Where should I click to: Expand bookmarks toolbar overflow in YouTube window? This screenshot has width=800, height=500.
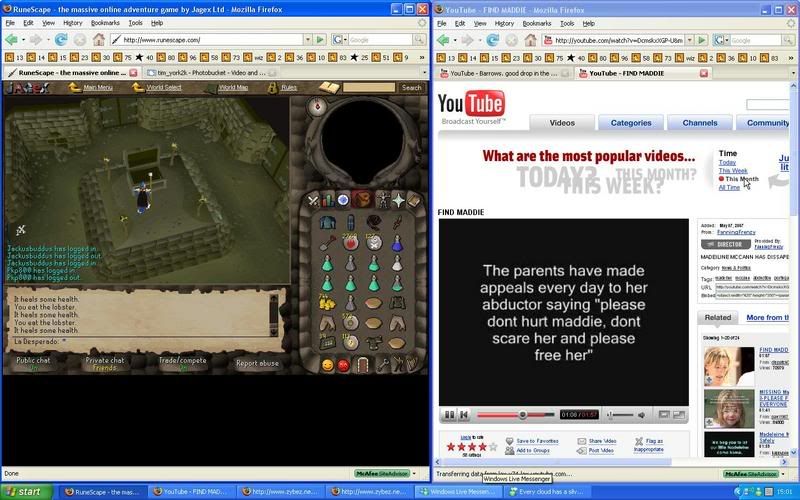792,58
